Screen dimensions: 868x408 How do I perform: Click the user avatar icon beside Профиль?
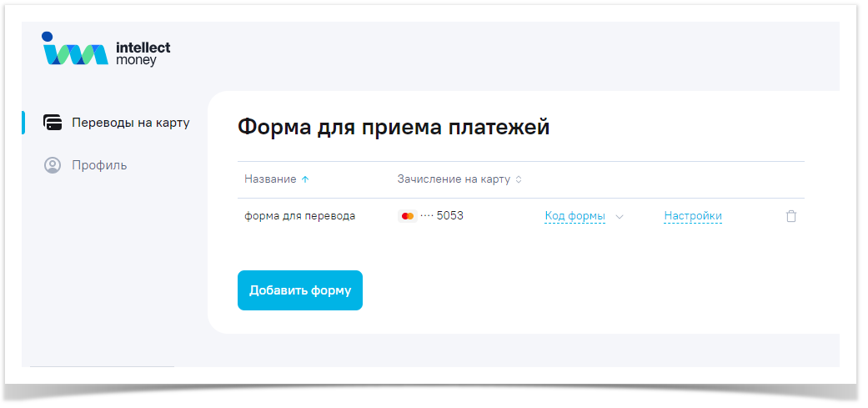click(x=53, y=165)
